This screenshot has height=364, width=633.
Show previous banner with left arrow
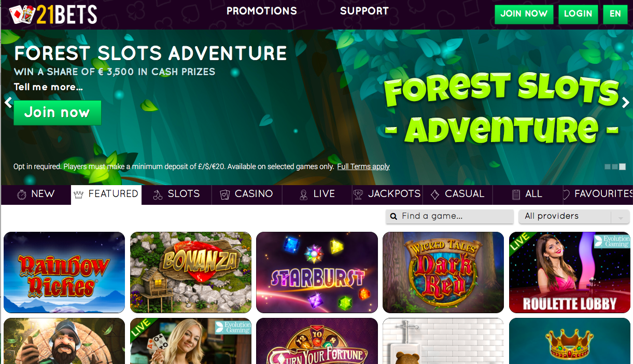8,102
